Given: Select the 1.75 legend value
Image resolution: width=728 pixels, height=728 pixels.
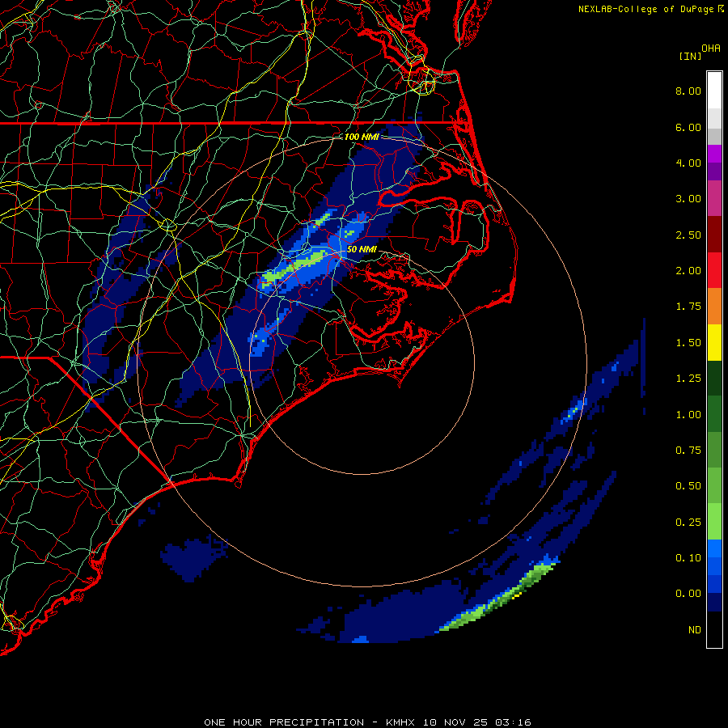Looking at the screenshot, I should [x=688, y=307].
